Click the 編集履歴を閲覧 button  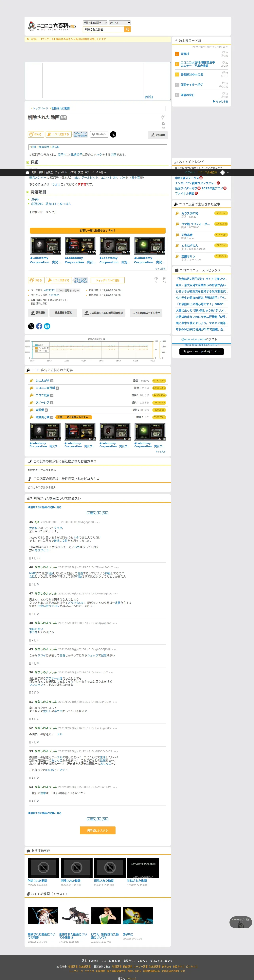63,313
